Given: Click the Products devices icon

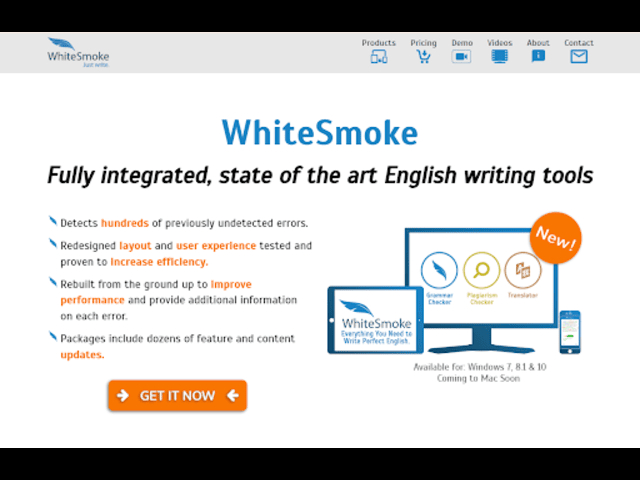Looking at the screenshot, I should [x=378, y=57].
